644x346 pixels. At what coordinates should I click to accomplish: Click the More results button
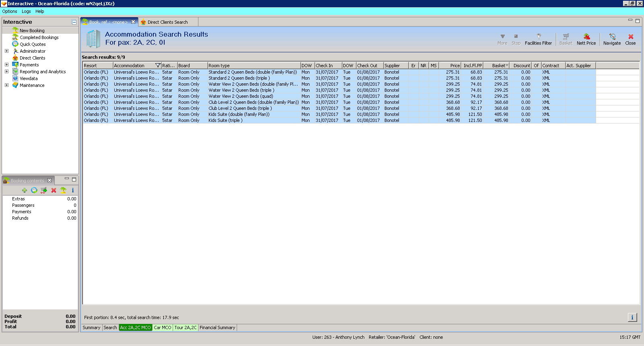502,39
